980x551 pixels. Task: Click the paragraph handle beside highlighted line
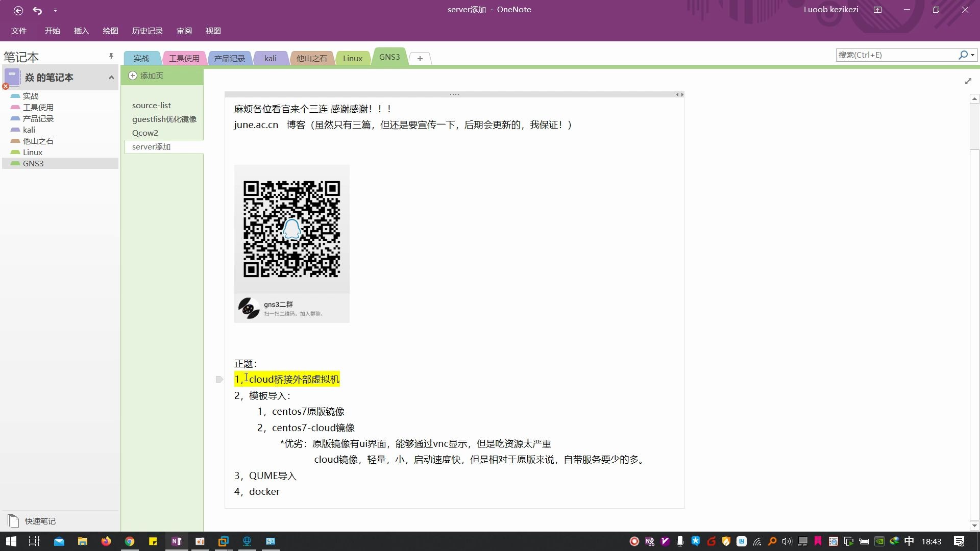219,379
